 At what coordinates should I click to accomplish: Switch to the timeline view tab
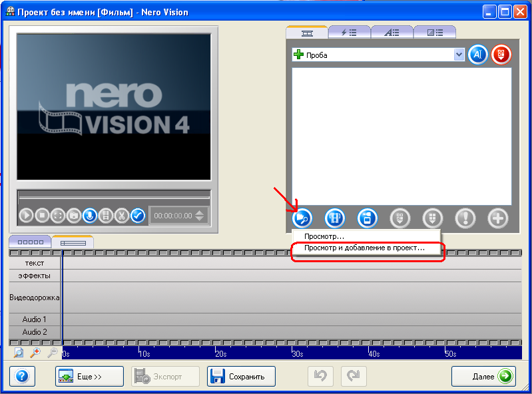pyautogui.click(x=73, y=243)
